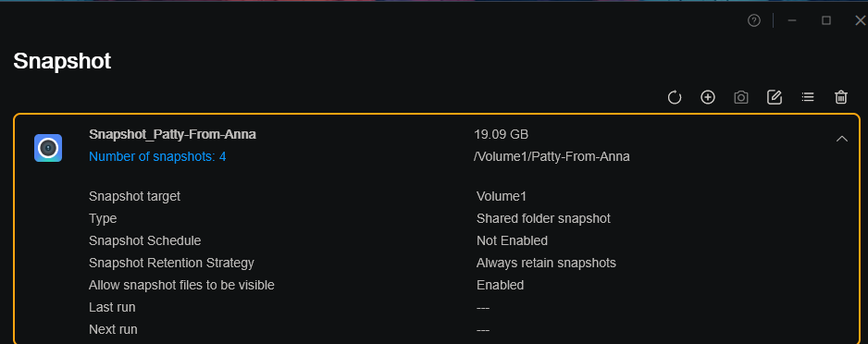Click the Snapshot_Patty-From-Anna camera lens icon
The image size is (868, 344).
48,148
